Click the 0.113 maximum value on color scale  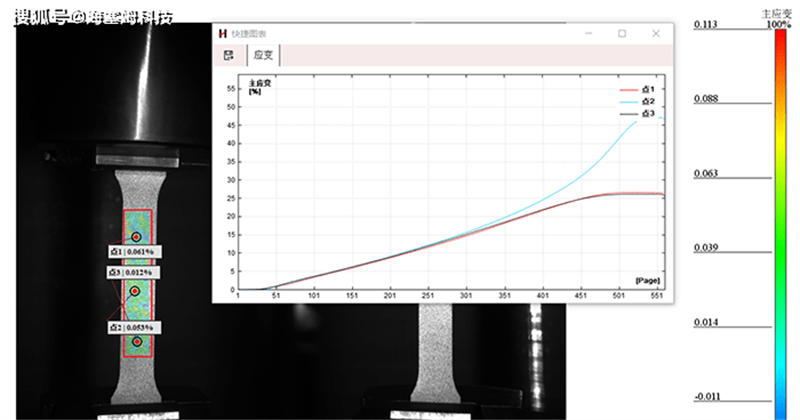click(x=707, y=24)
